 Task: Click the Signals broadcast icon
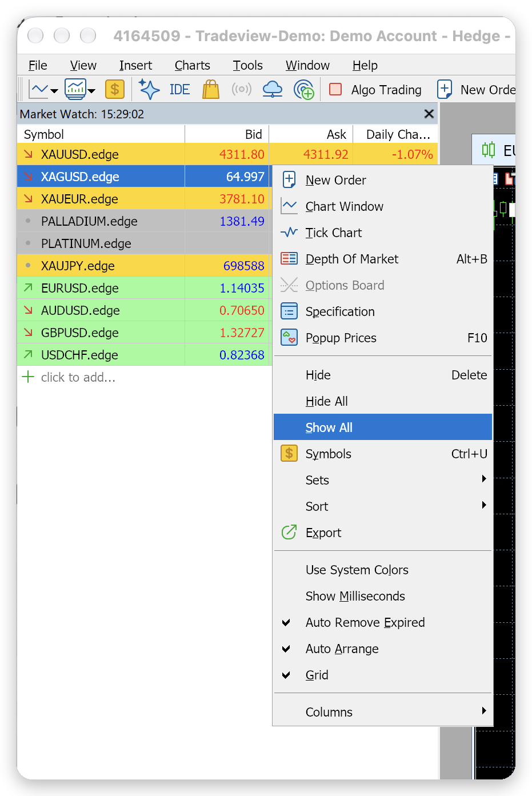(x=242, y=89)
